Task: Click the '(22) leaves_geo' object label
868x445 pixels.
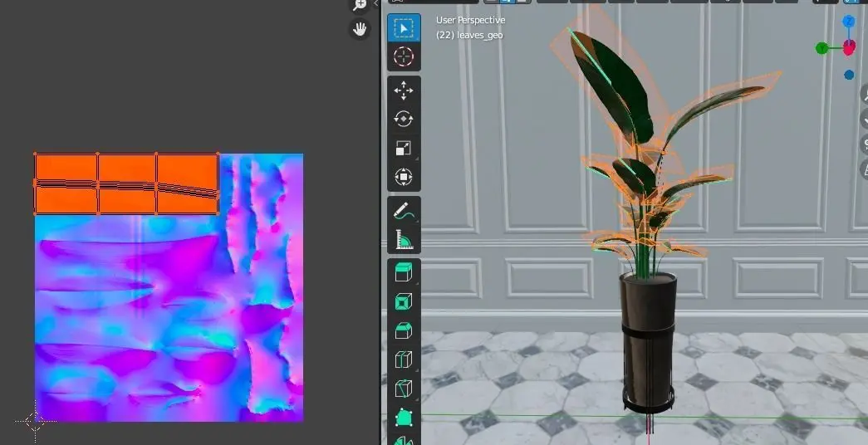Action: pos(469,35)
